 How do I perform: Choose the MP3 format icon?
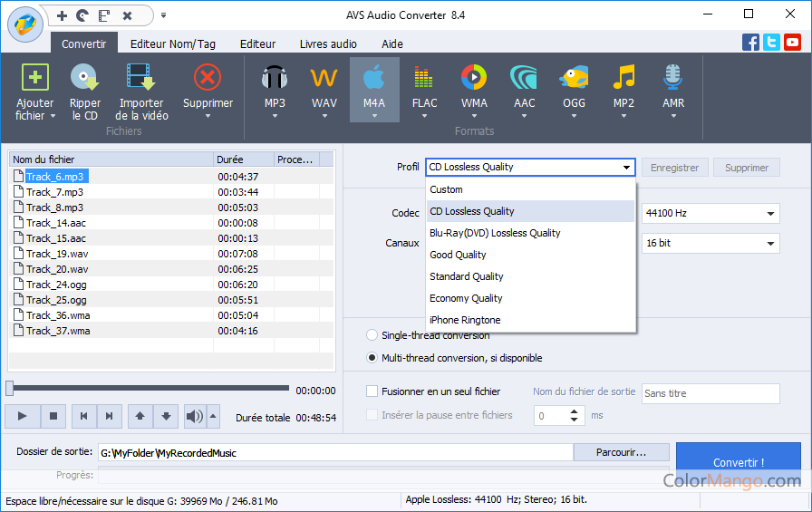click(x=275, y=78)
